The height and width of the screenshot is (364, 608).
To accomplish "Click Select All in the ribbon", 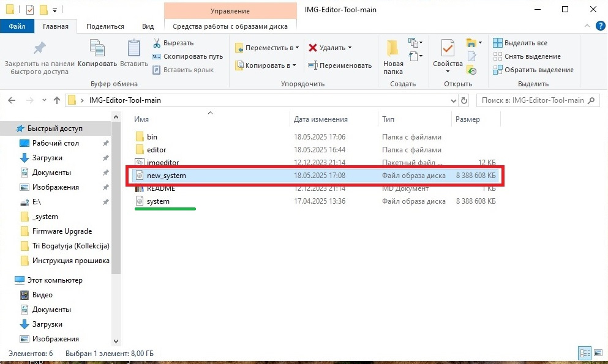I will pos(520,43).
